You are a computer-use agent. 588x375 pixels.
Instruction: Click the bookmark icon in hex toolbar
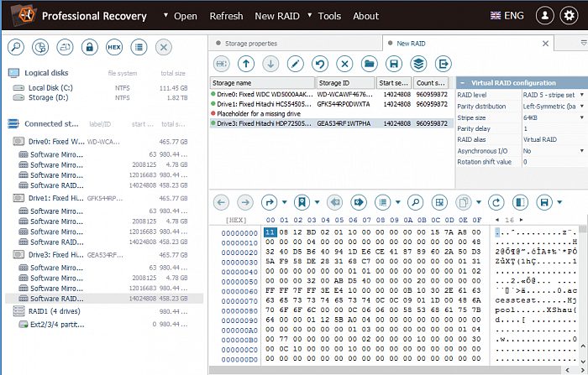click(x=302, y=203)
